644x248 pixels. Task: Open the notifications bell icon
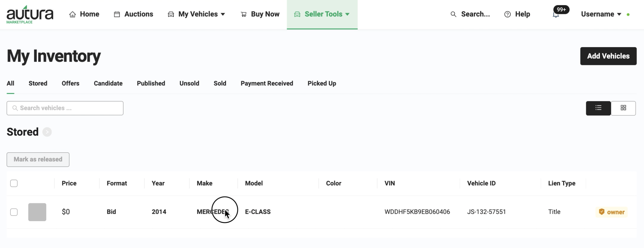(x=556, y=15)
